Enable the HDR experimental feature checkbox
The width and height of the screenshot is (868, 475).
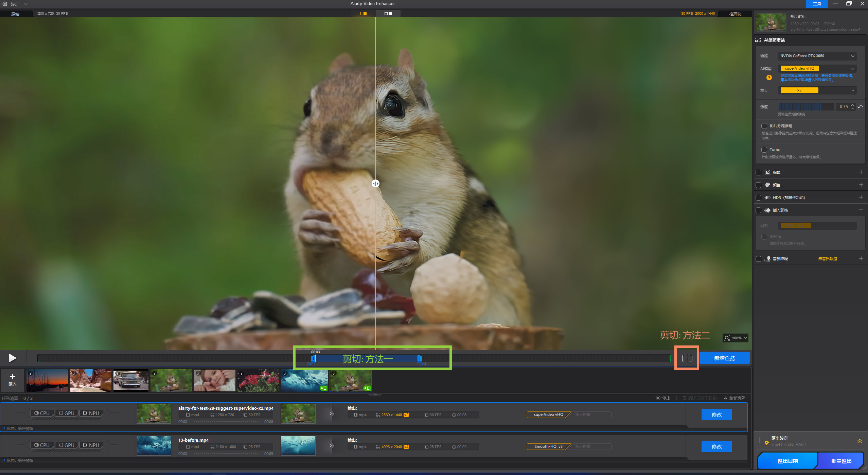(758, 198)
